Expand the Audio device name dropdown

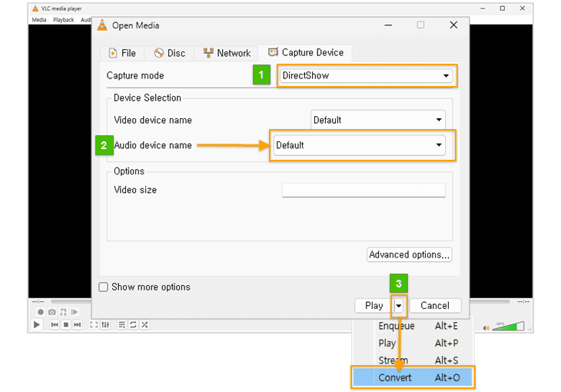359,145
